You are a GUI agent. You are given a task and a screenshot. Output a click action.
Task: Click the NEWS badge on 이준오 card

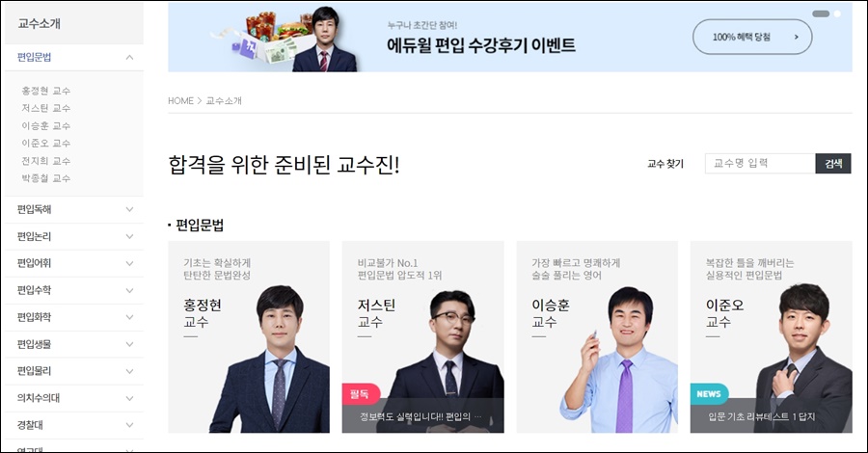(x=709, y=394)
